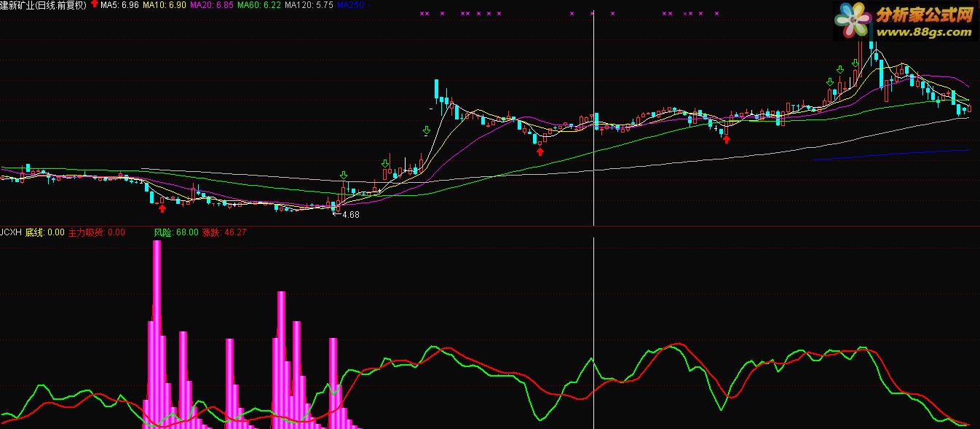This screenshot has width=980, height=429.
Task: Click the 风险: 68.00 value label
Action: click(x=176, y=232)
